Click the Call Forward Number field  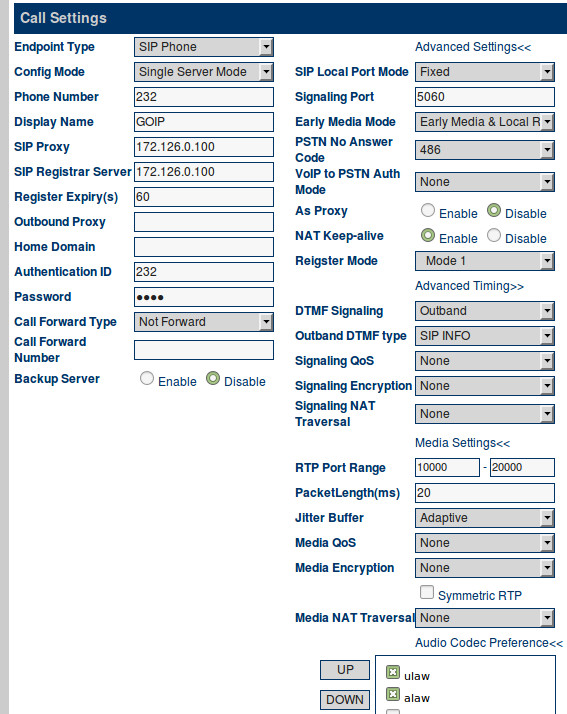pos(204,350)
